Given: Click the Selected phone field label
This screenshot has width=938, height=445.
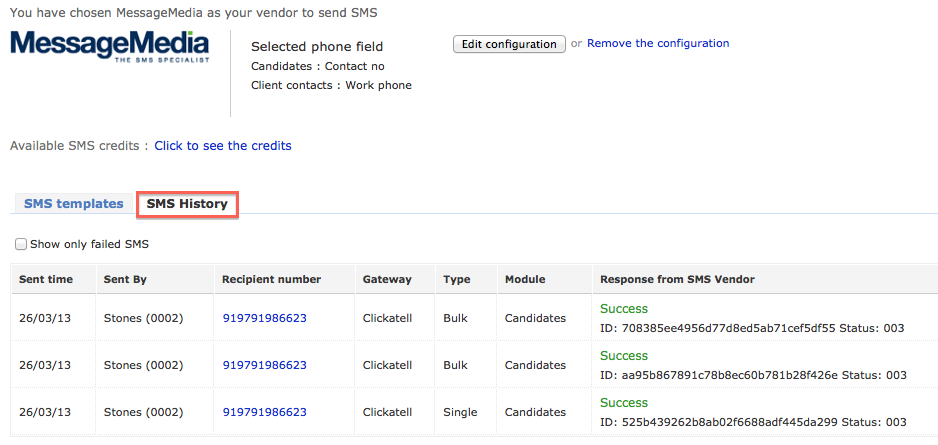Looking at the screenshot, I should [317, 46].
